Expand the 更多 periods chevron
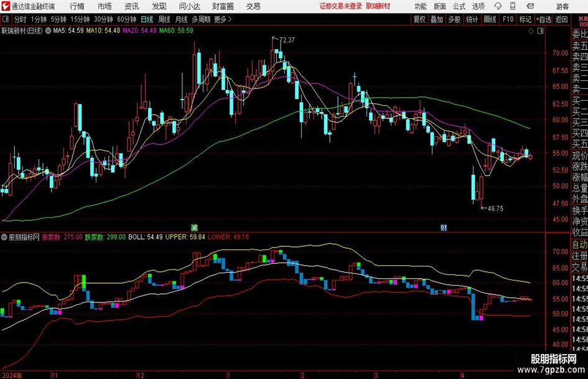This screenshot has width=588, height=379. click(x=230, y=19)
